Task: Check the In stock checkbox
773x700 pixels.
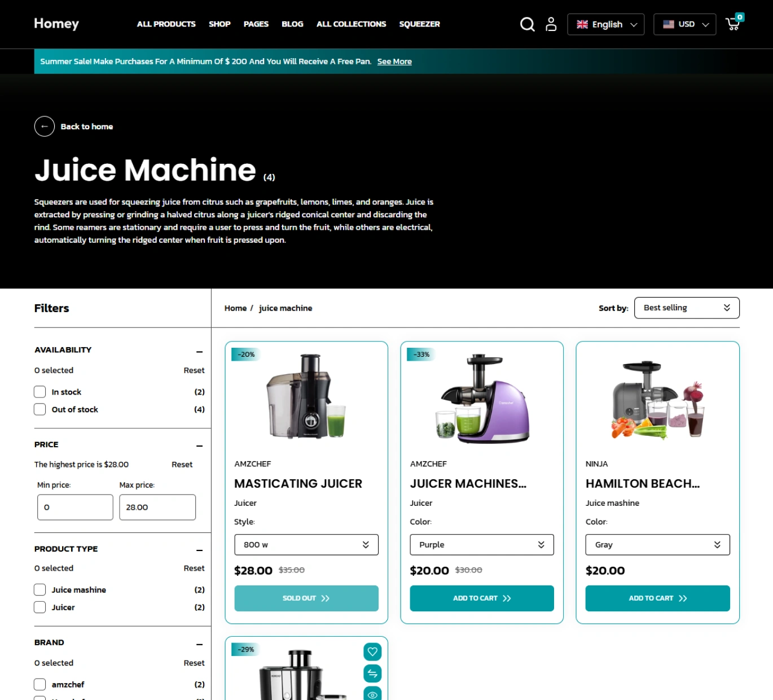Action: point(40,392)
